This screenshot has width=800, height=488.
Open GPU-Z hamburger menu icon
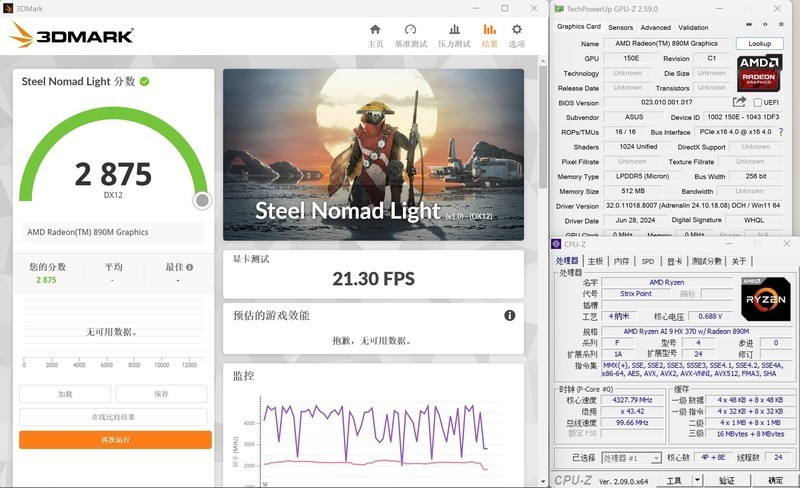781,25
